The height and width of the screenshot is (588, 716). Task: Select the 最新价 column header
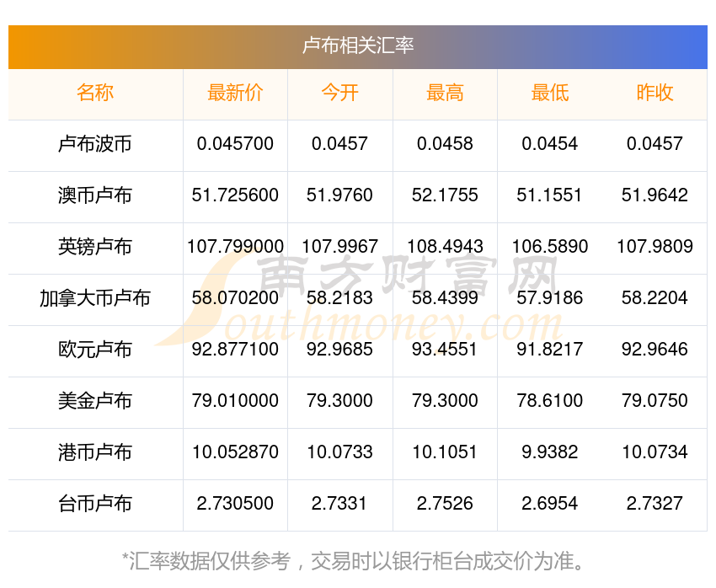click(x=235, y=93)
